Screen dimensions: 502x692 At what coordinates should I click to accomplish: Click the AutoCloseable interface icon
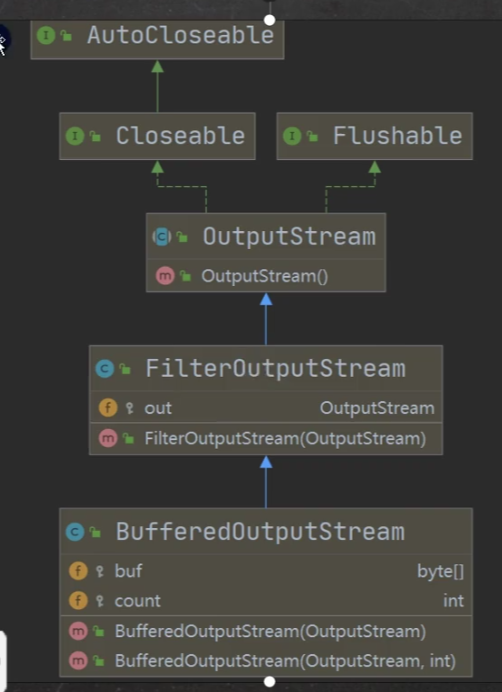(46, 35)
